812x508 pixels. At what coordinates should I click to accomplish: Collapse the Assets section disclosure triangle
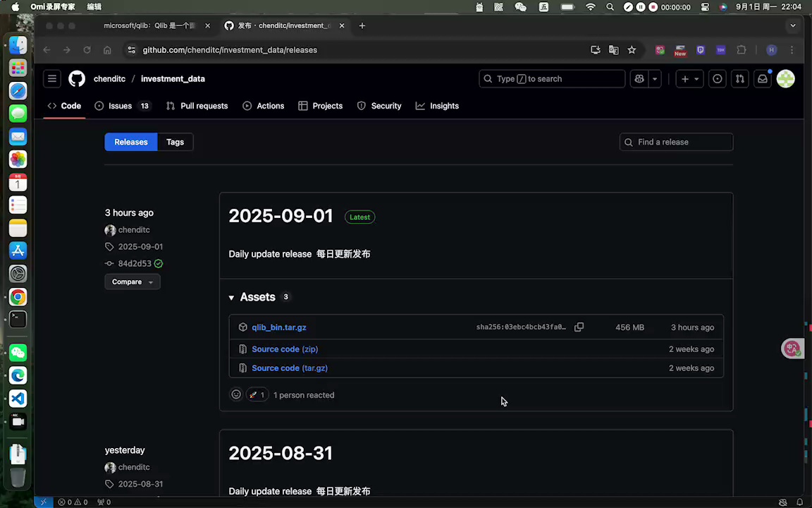coord(231,297)
